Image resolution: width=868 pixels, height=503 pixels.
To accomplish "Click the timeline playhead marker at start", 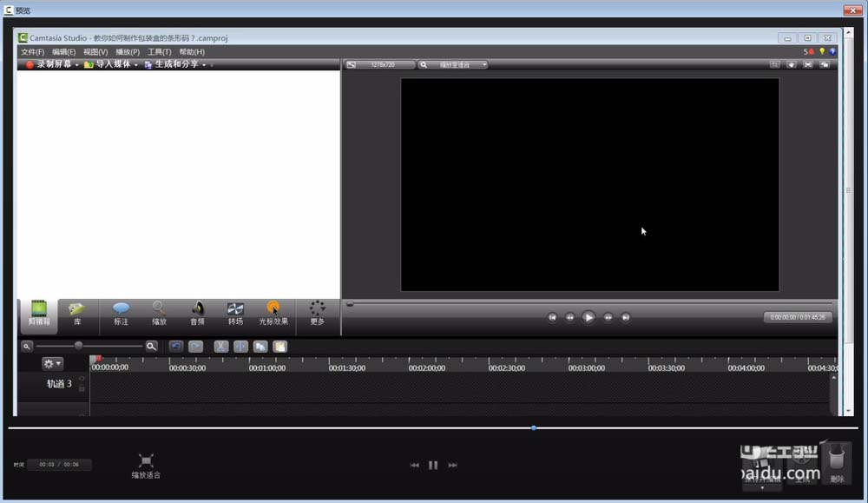I will tap(95, 359).
